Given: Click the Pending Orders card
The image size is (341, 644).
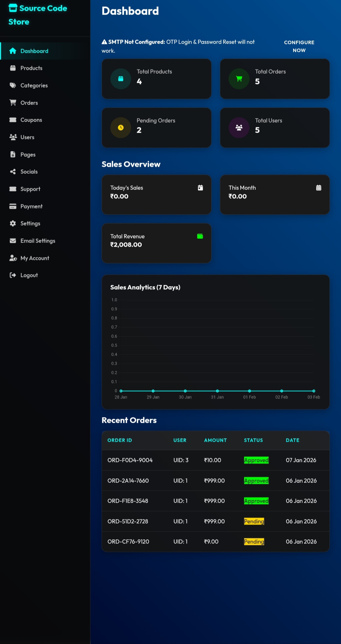Looking at the screenshot, I should click(x=156, y=128).
